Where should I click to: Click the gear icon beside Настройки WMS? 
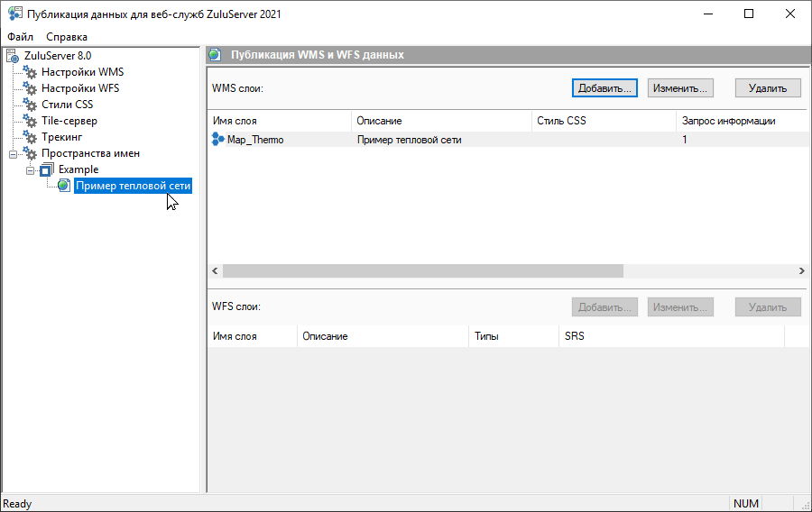31,72
